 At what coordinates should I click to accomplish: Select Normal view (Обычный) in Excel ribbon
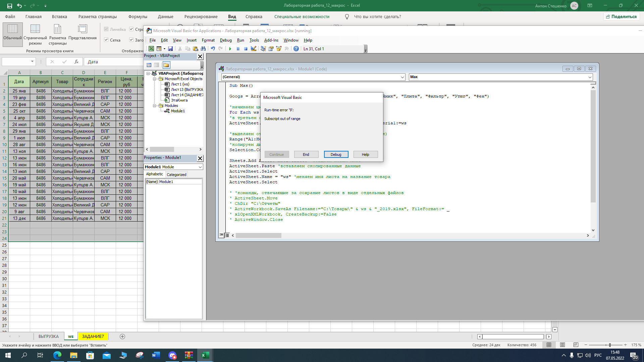tap(13, 34)
